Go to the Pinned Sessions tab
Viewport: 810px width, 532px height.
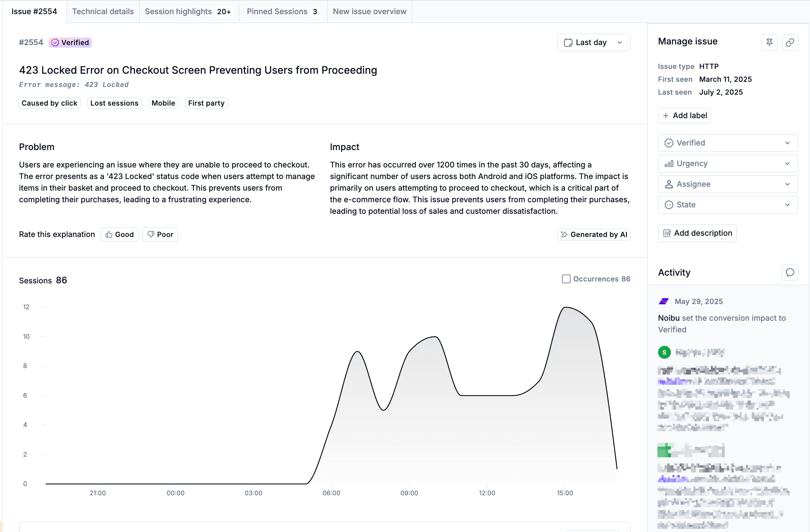(282, 12)
